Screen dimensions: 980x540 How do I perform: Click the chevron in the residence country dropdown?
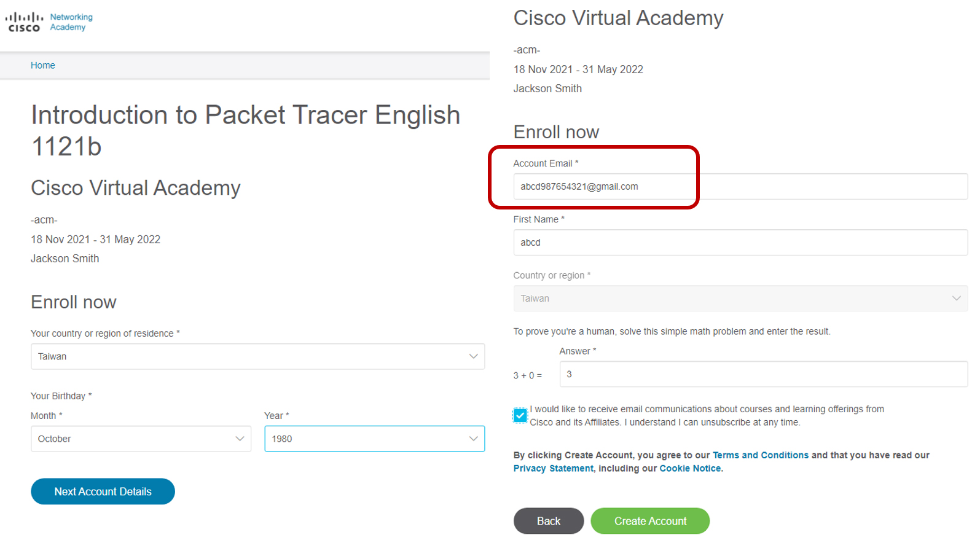tap(473, 356)
